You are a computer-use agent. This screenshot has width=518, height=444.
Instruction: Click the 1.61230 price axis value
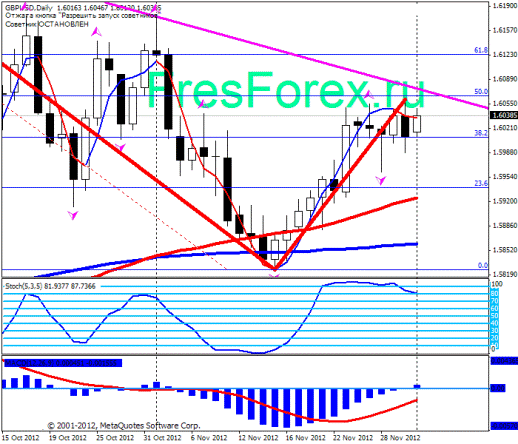tap(505, 54)
